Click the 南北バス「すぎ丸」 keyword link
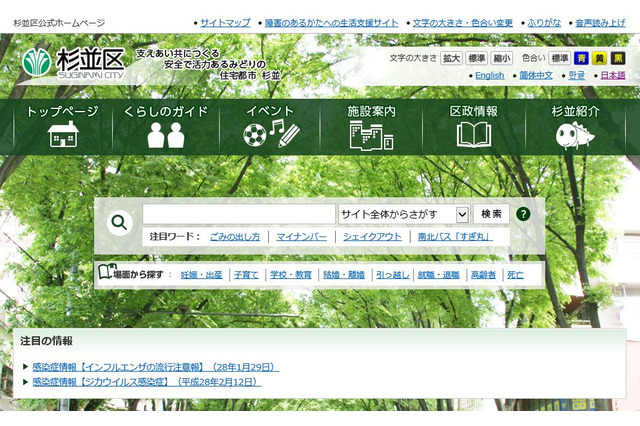Image resolution: width=640 pixels, height=426 pixels. [x=455, y=237]
